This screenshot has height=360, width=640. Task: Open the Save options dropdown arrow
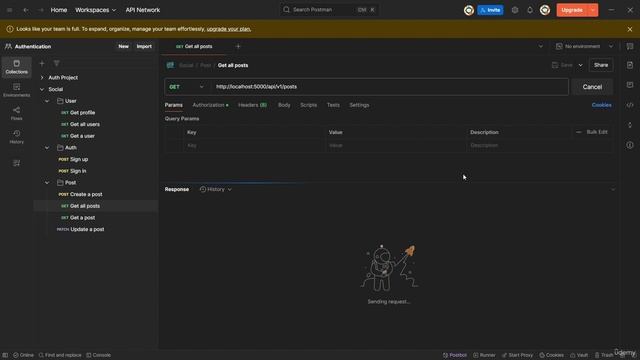pyautogui.click(x=580, y=65)
